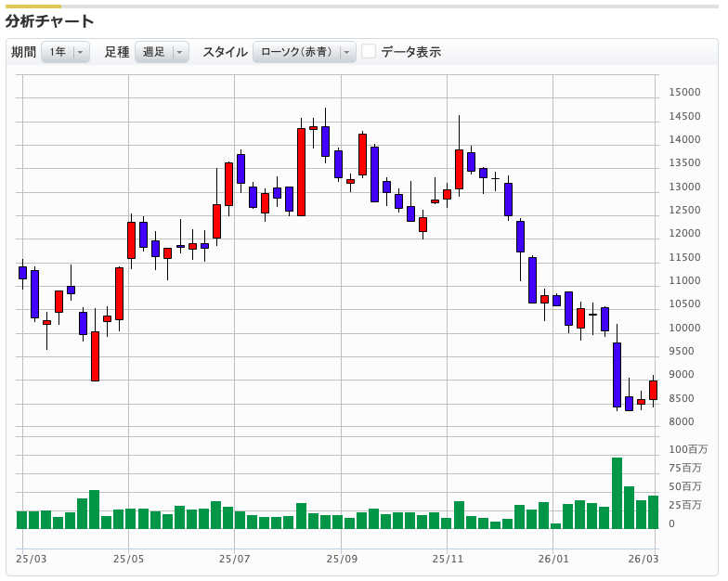Select the first blue candle at far left
728x581 pixels.
click(22, 272)
